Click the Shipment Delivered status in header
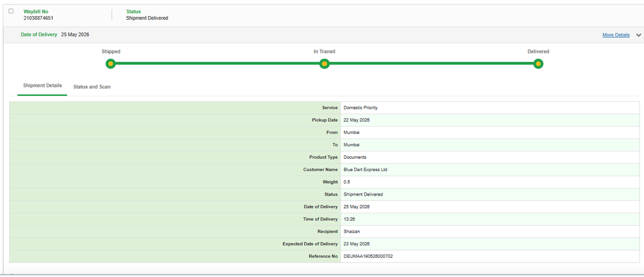 click(x=147, y=18)
